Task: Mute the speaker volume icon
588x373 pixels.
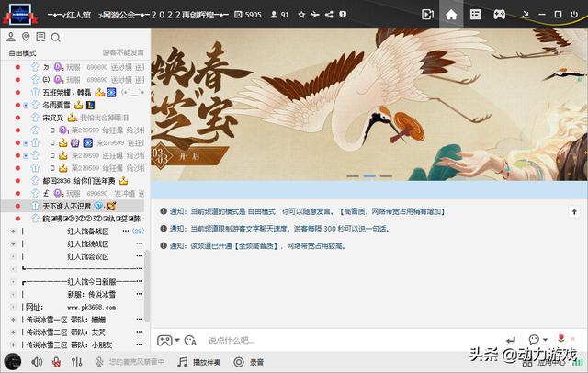Action: pyautogui.click(x=37, y=362)
